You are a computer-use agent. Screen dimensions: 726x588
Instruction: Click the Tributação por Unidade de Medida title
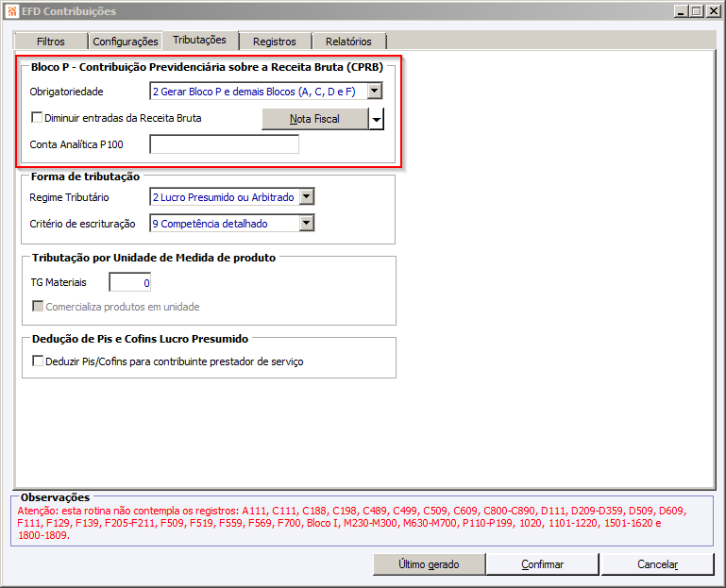click(x=154, y=258)
